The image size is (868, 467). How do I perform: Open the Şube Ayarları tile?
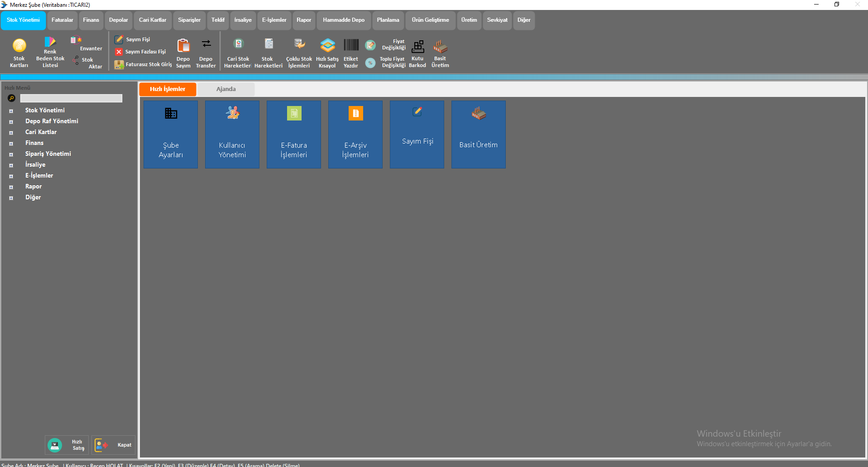coord(171,135)
